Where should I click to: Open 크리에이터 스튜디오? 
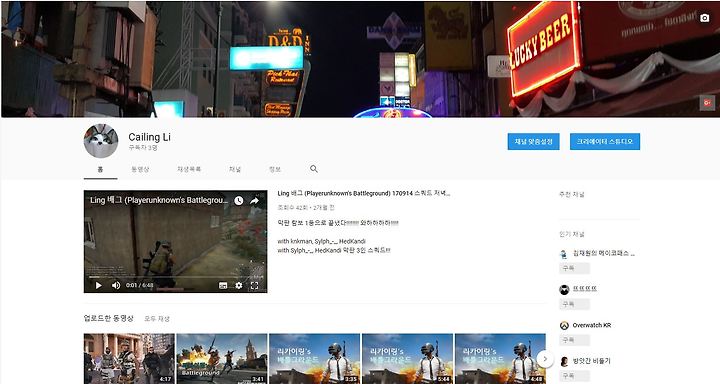605,141
